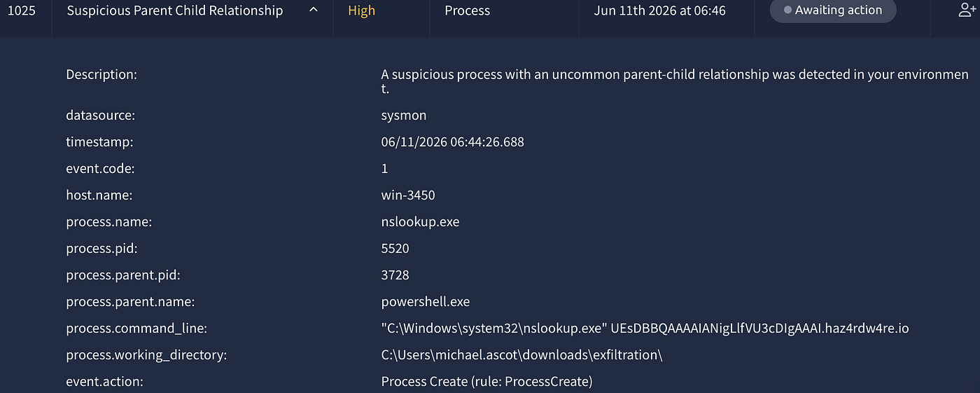This screenshot has width=980, height=393.
Task: Click the grey dot in Awaiting action
Action: (787, 11)
